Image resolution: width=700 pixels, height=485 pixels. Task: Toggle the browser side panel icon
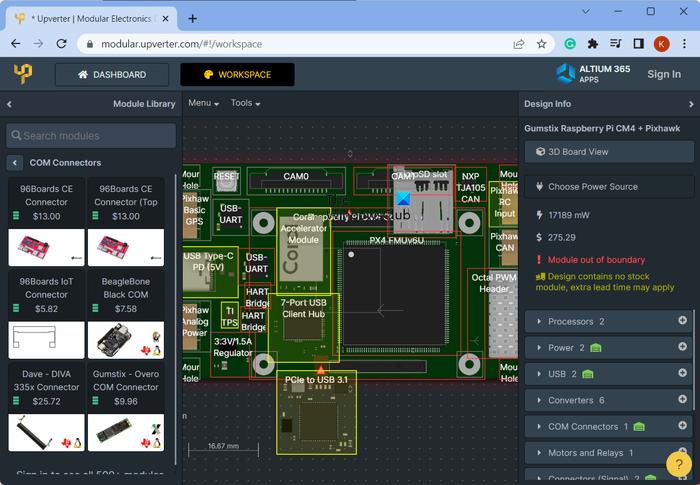coord(638,44)
